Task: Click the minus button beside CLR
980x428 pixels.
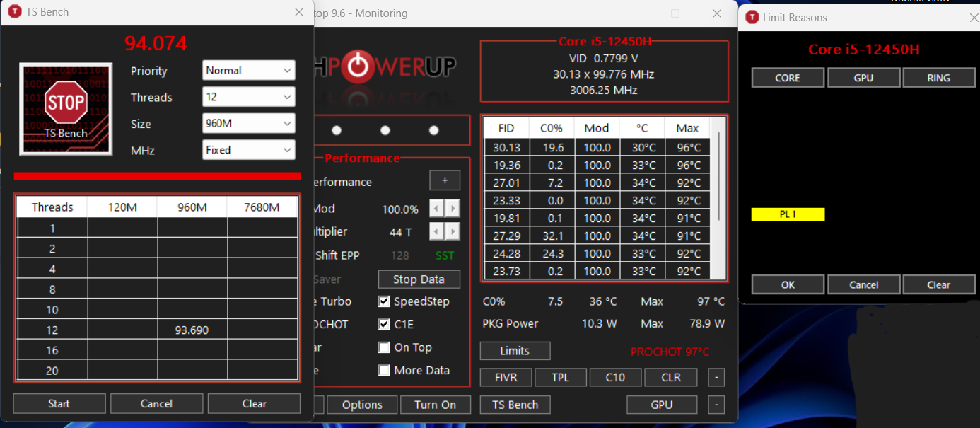Action: pos(716,377)
